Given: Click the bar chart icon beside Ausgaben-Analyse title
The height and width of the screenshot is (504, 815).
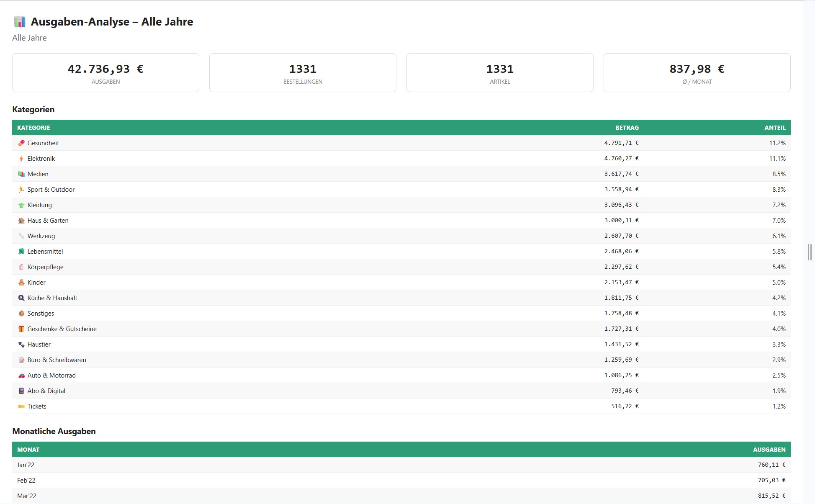Looking at the screenshot, I should (x=20, y=21).
